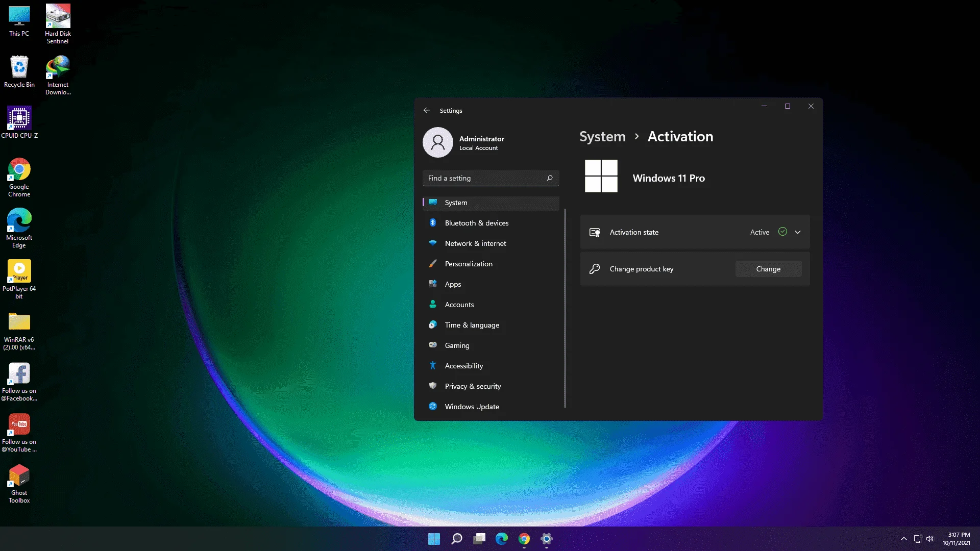This screenshot has width=980, height=551.
Task: Click the search magnifier in Find a setting
Action: 550,178
